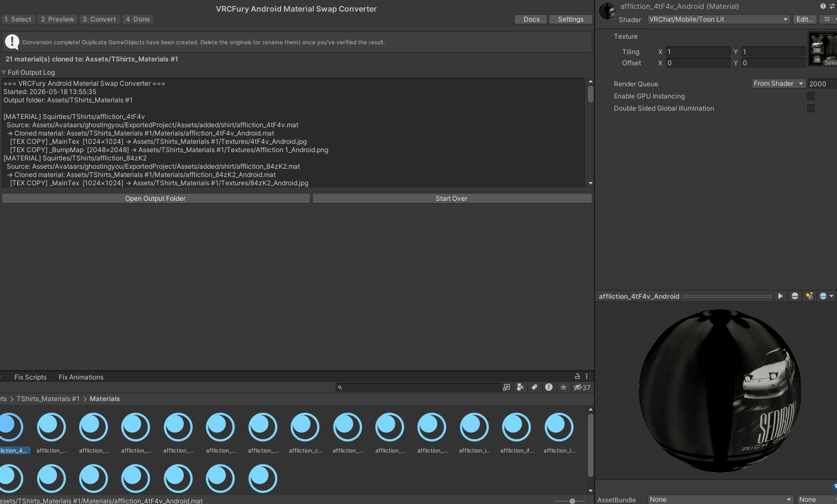Viewport: 837px width, 504px height.
Task: Click the Tiling X input field
Action: pos(698,51)
